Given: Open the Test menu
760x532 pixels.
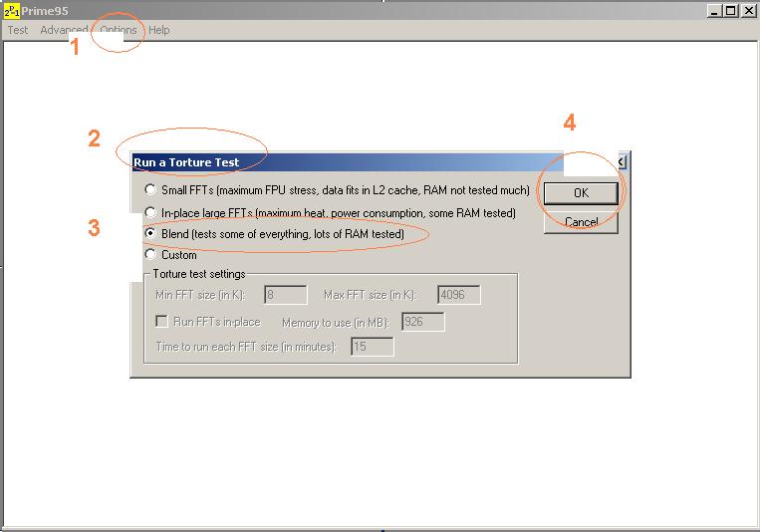Looking at the screenshot, I should pyautogui.click(x=18, y=30).
